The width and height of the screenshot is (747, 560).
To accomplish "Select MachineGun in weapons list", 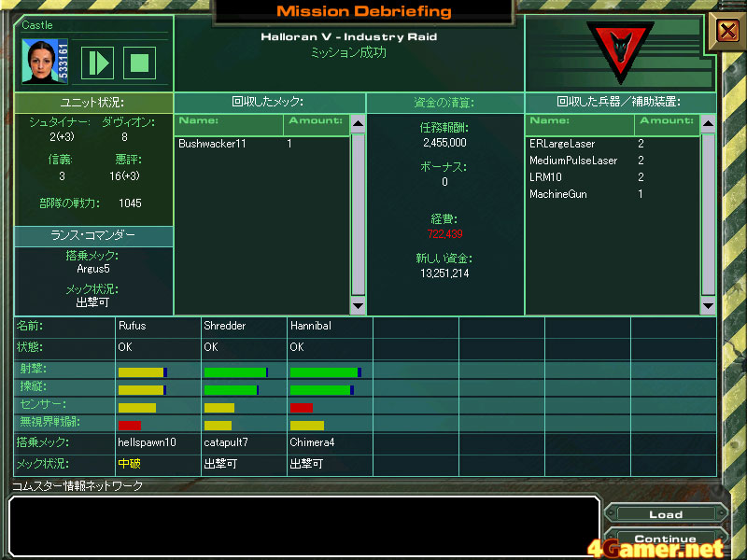I will pos(613,194).
